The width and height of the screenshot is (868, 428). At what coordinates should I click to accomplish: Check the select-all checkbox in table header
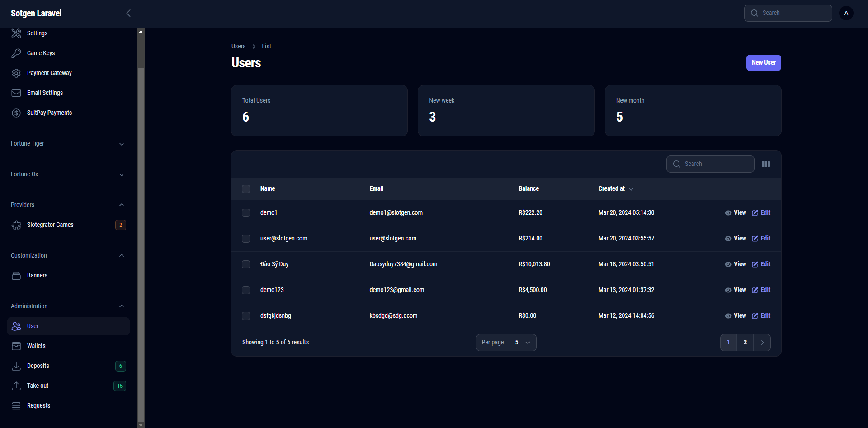(x=246, y=189)
